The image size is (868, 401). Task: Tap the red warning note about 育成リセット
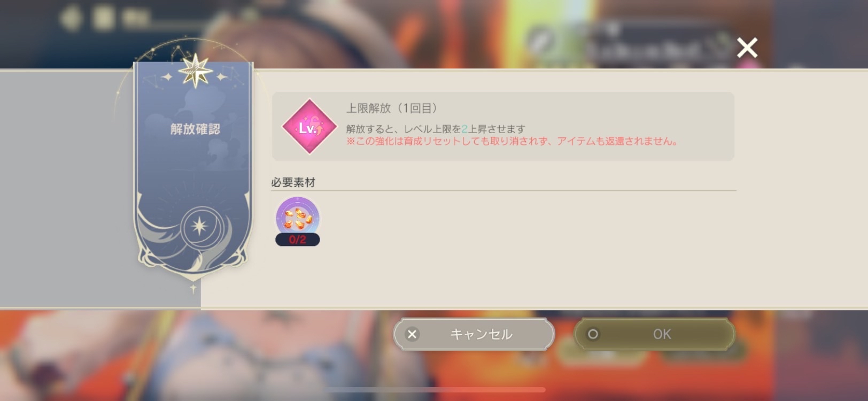click(512, 141)
